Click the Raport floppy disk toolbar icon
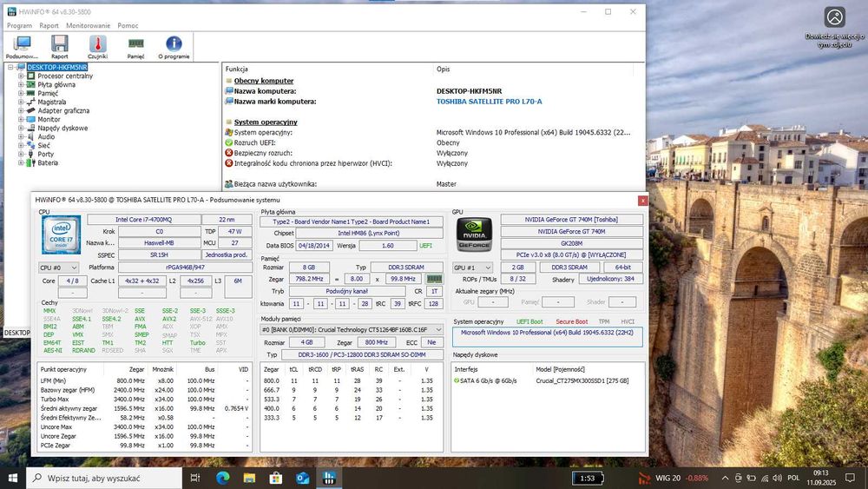This screenshot has width=868, height=489. (x=60, y=47)
